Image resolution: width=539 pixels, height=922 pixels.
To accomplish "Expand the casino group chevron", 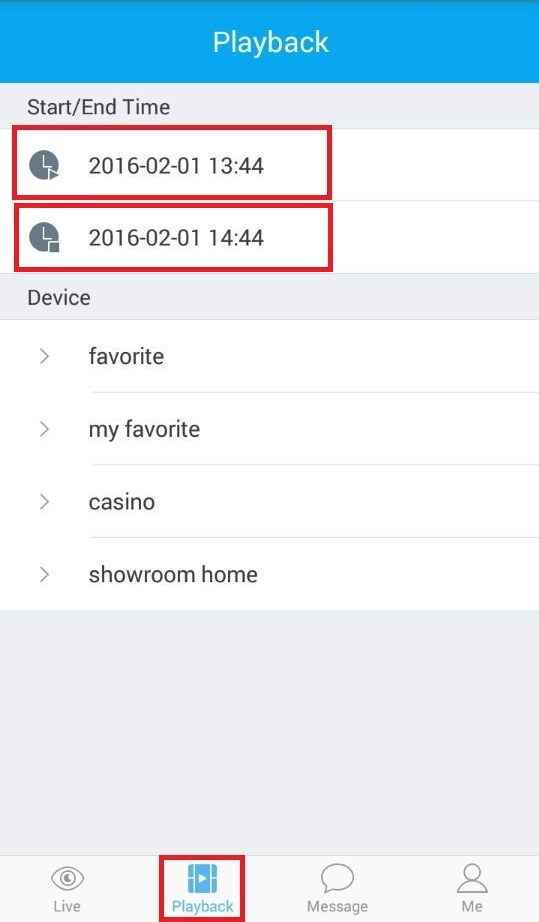I will click(x=44, y=502).
